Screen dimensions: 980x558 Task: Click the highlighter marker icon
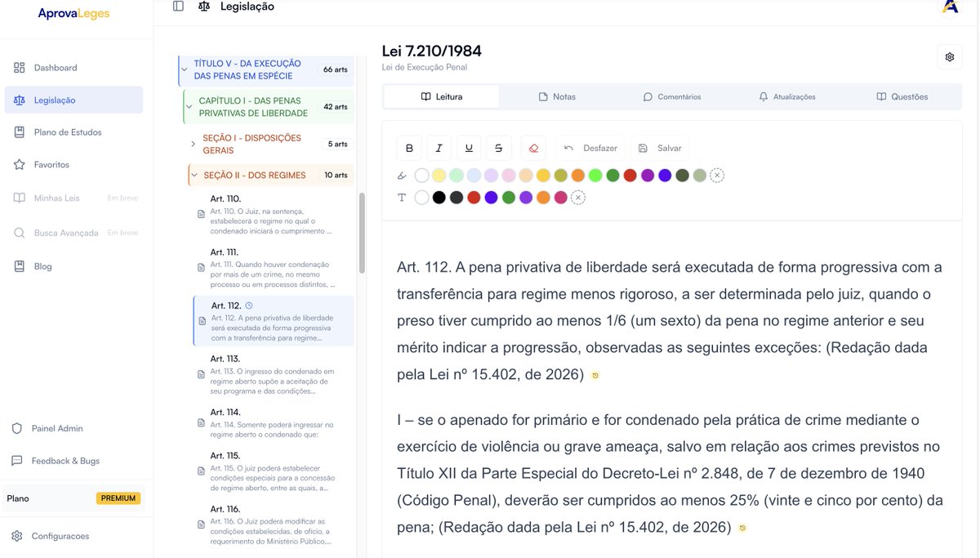click(402, 176)
